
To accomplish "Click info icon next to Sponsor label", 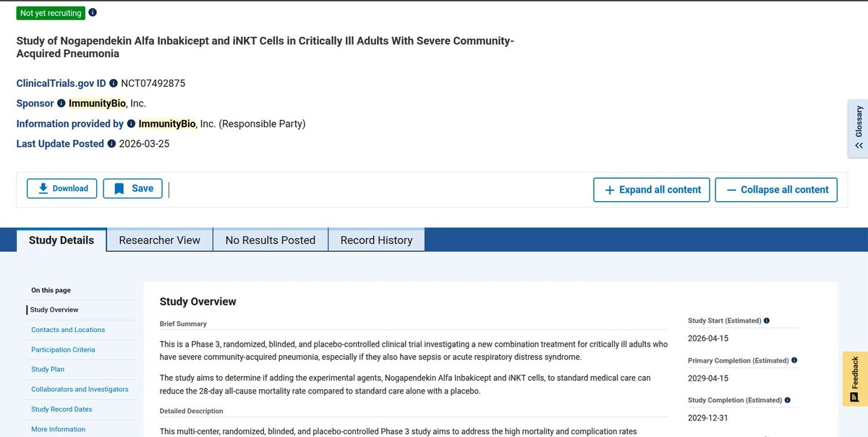I will click(61, 103).
